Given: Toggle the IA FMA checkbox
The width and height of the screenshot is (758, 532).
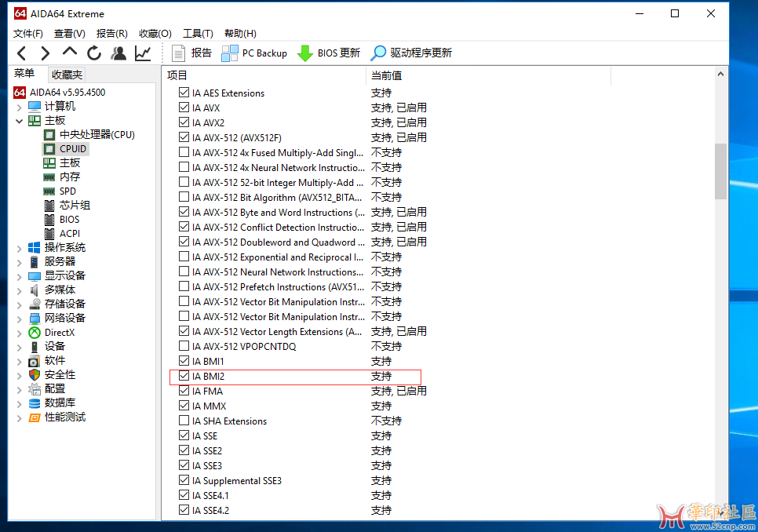Looking at the screenshot, I should point(184,391).
